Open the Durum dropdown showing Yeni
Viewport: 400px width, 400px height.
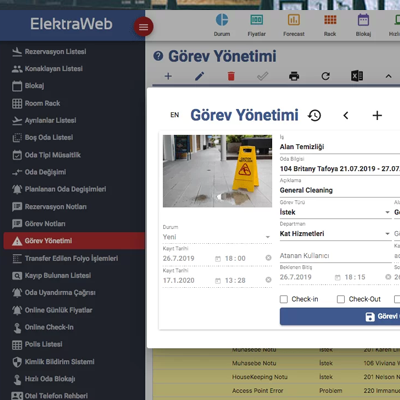tap(217, 237)
